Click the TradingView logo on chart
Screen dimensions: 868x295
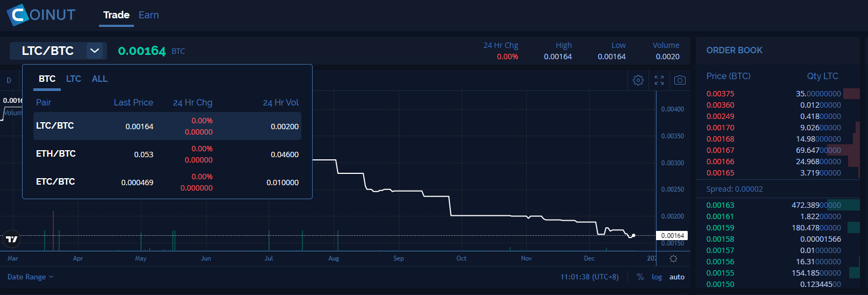coord(11,239)
